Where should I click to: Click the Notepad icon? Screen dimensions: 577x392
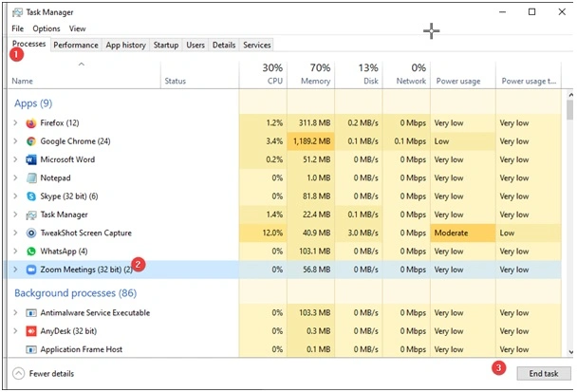(x=31, y=178)
